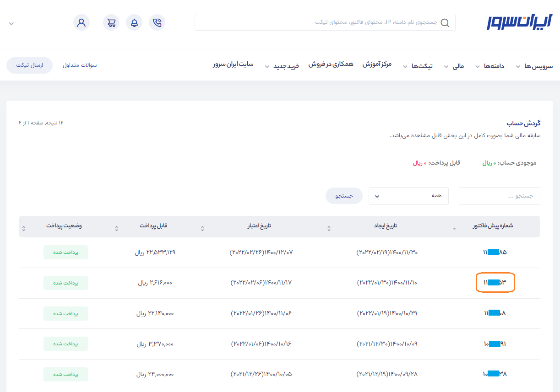Click the invoice search جستجو input field

point(499,196)
